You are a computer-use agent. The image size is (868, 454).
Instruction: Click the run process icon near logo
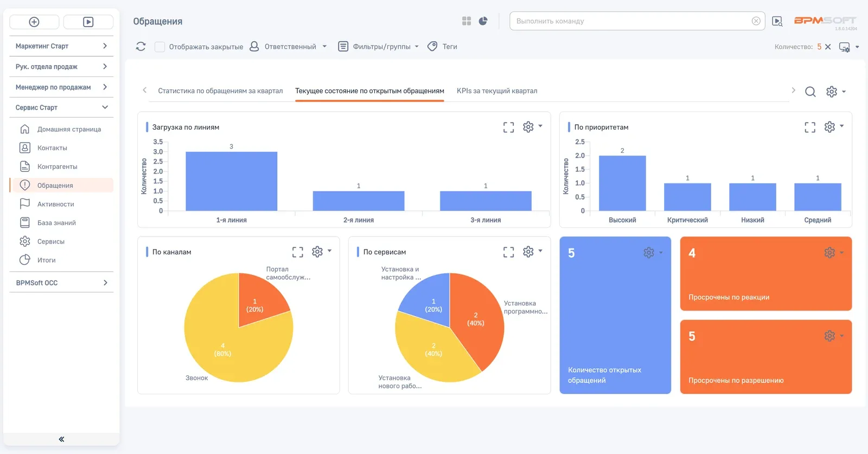(x=777, y=21)
